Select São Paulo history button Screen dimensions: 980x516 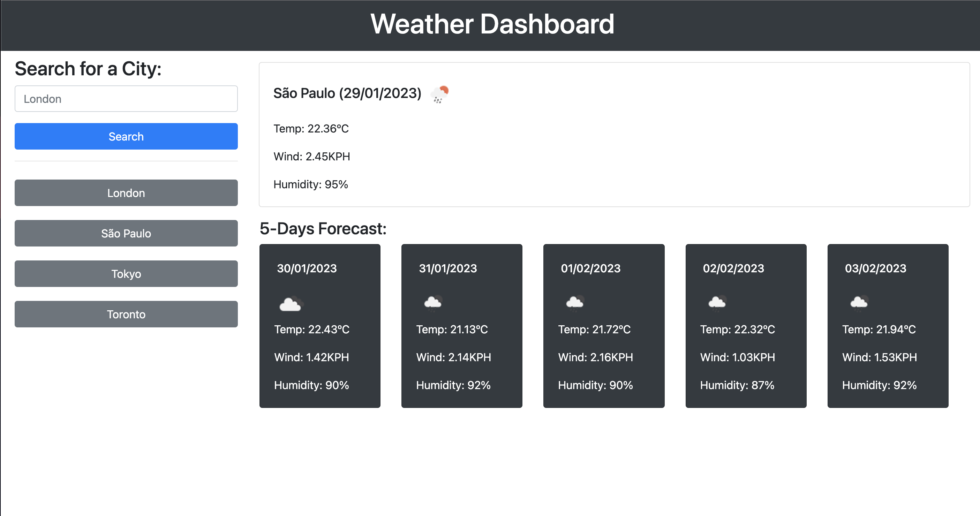(126, 233)
